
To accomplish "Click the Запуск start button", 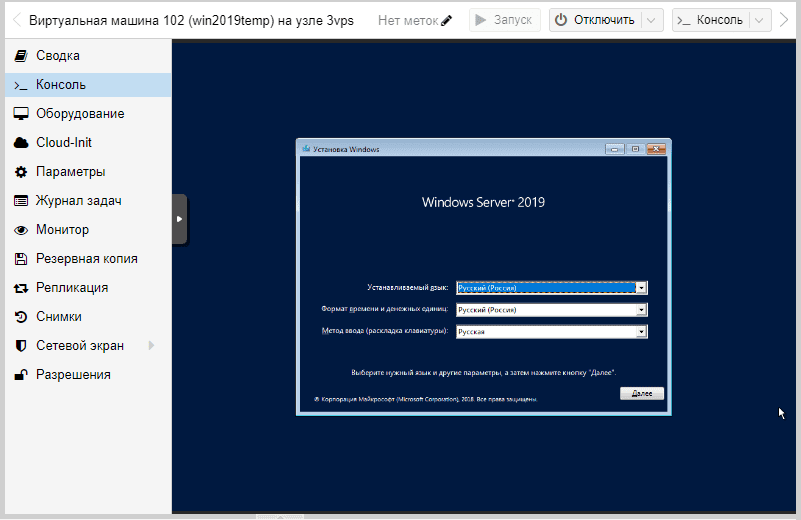I will [505, 20].
